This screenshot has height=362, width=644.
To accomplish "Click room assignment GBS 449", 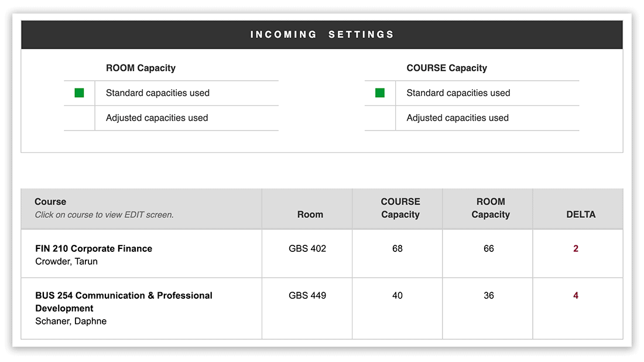I will tap(307, 295).
